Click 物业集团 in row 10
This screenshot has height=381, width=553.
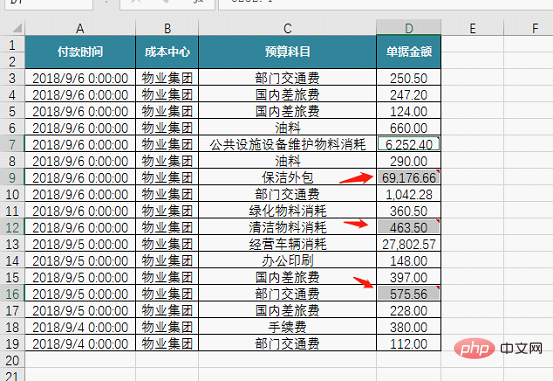(x=167, y=194)
